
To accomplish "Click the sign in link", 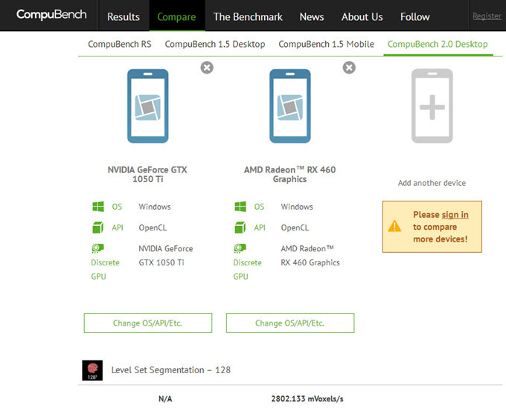I will click(x=455, y=215).
